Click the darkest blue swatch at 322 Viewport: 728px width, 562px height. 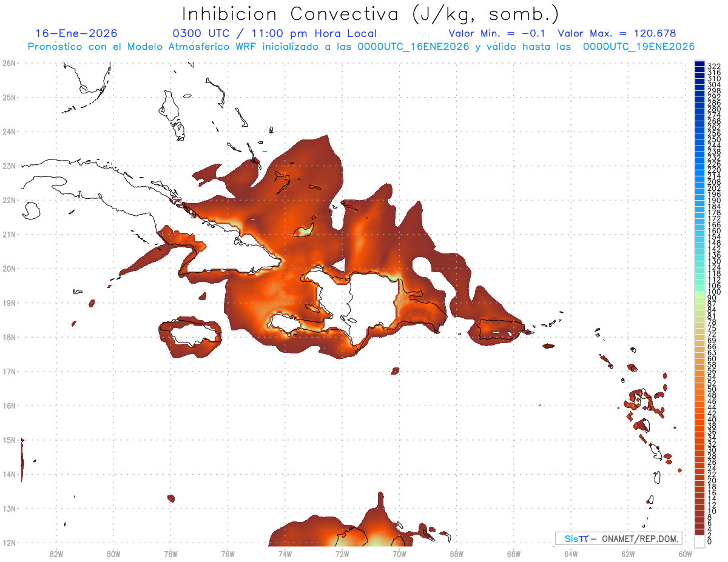[x=699, y=65]
